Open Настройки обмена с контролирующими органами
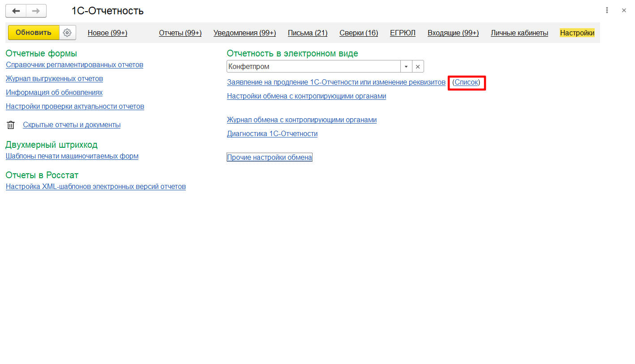This screenshot has width=635, height=364. (x=306, y=96)
